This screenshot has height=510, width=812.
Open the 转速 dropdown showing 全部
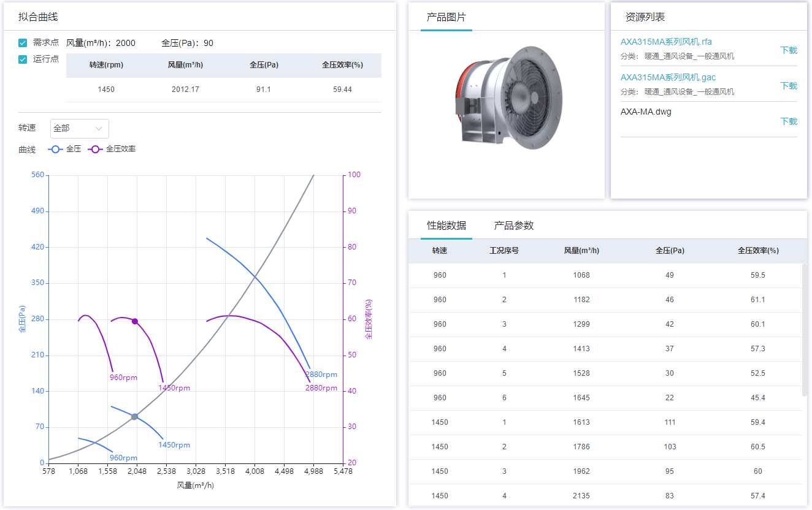pos(80,129)
